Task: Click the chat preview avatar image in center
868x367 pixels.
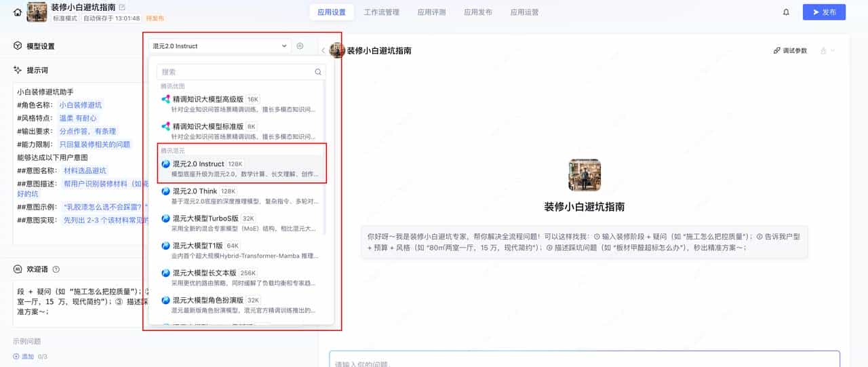Action: click(x=585, y=175)
